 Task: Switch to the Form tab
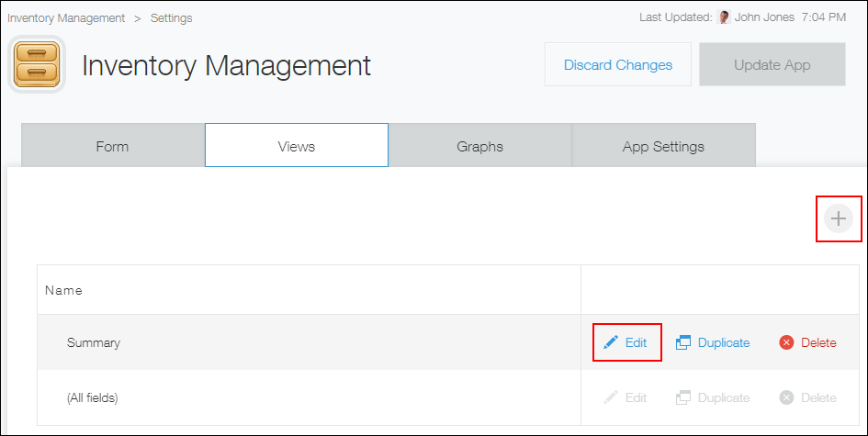(x=112, y=146)
